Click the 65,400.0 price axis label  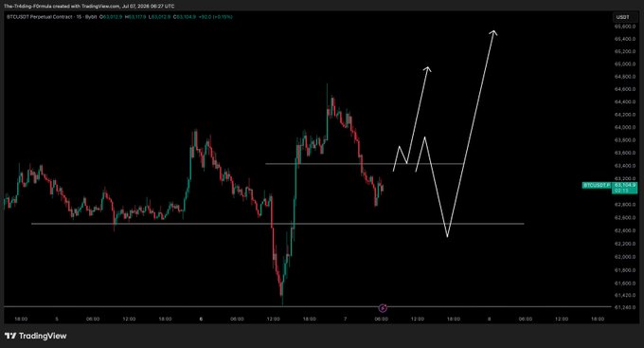[x=625, y=39]
